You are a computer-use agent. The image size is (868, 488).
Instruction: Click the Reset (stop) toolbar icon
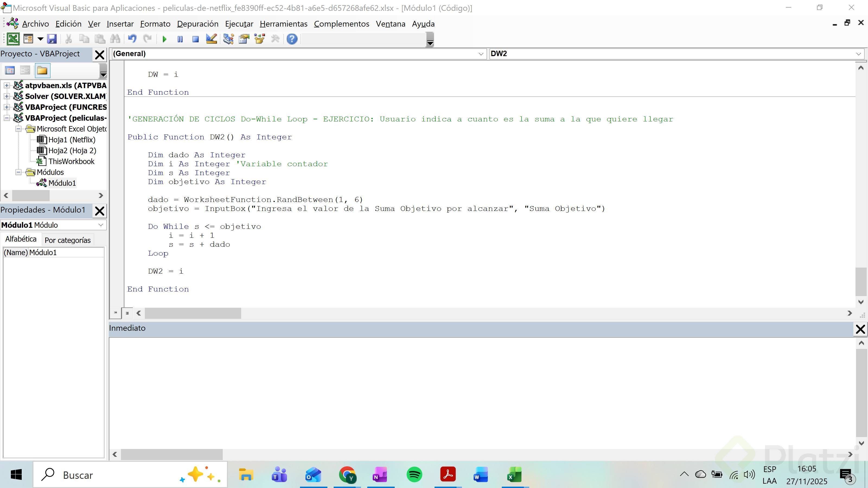pos(195,39)
